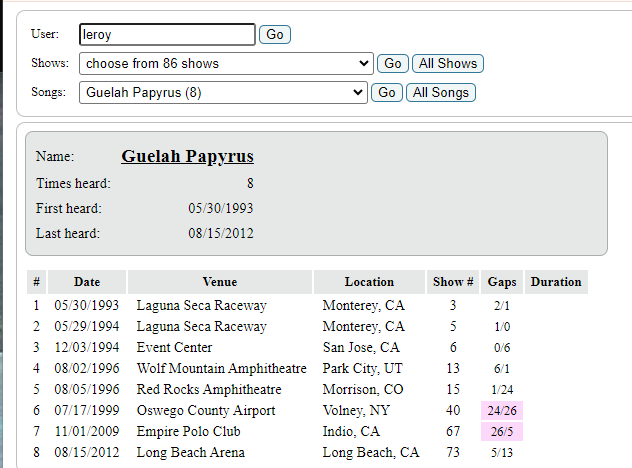Click the All Songs button
Screen dimensions: 632x468
[x=441, y=92]
